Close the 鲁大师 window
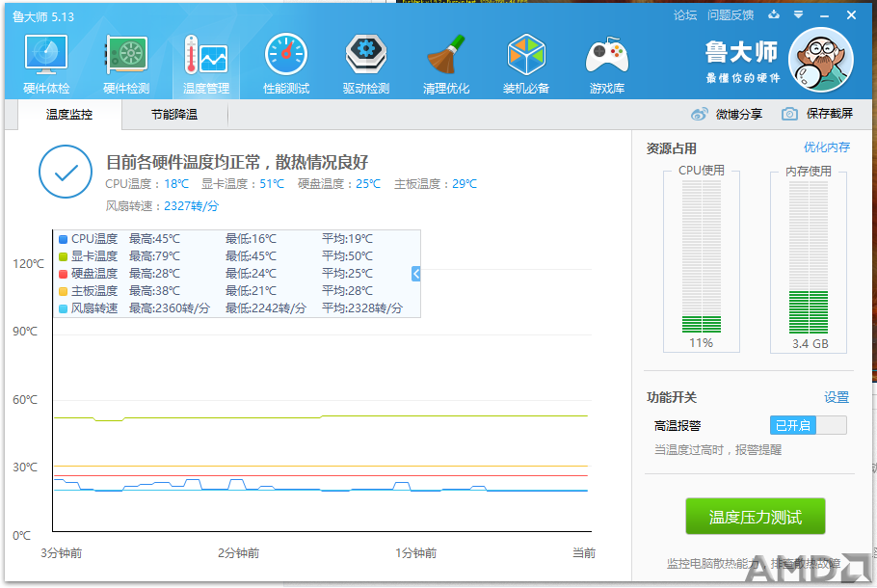The width and height of the screenshot is (877, 588). pos(851,15)
